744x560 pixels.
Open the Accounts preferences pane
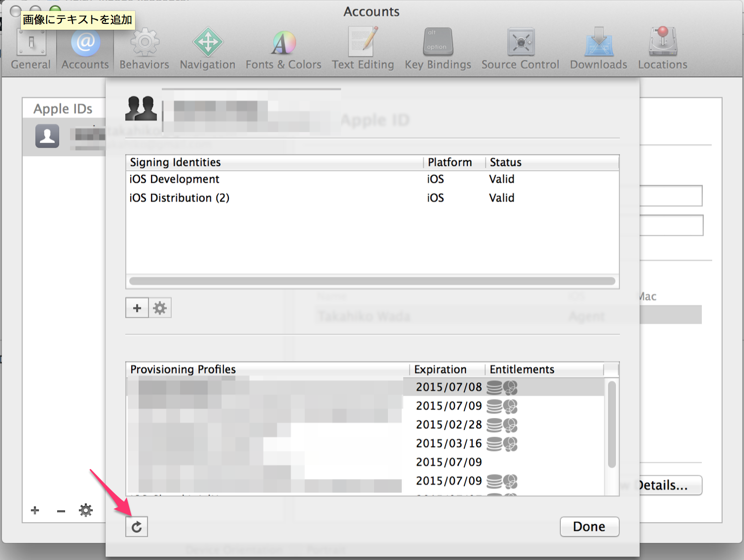(x=84, y=47)
